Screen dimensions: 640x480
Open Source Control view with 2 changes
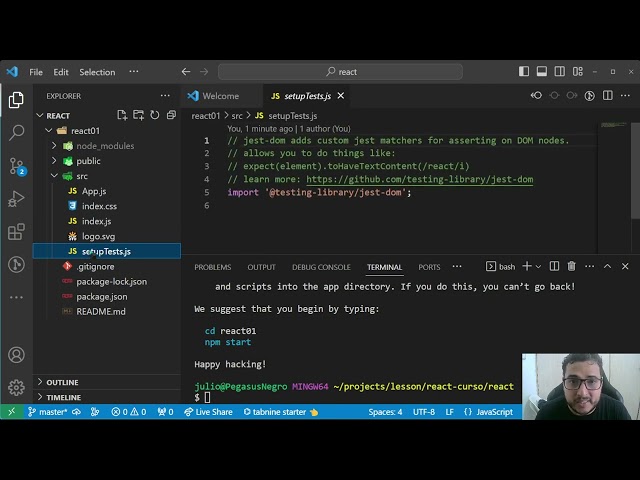click(x=17, y=166)
